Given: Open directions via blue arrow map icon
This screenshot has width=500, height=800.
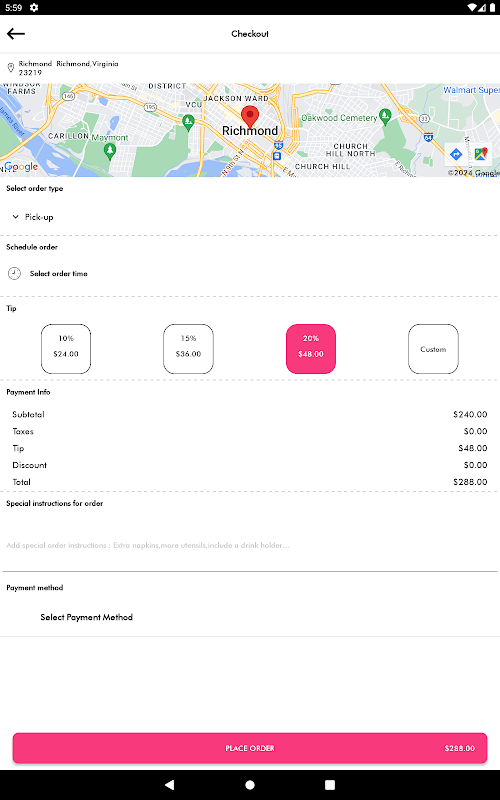Looking at the screenshot, I should 456,154.
